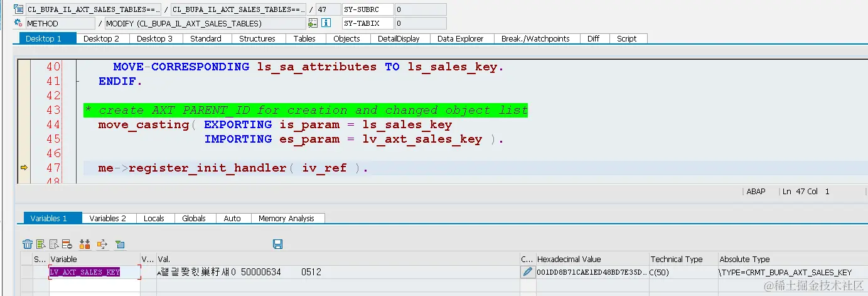
Task: Click the S... column header in the Variables table
Action: 40,259
